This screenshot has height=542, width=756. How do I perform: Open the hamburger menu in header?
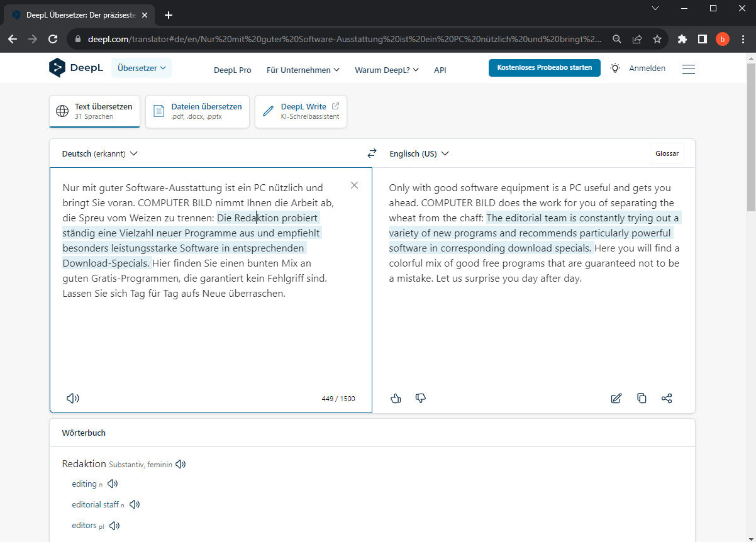click(688, 69)
